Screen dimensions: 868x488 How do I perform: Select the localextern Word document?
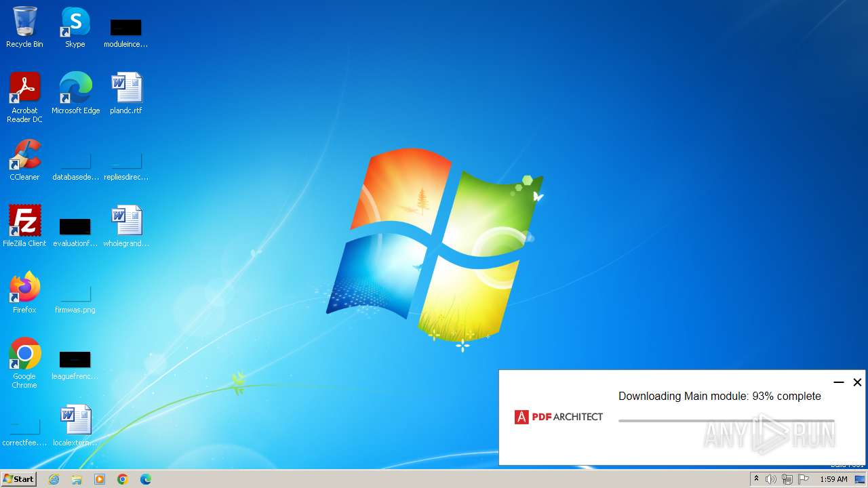point(75,426)
